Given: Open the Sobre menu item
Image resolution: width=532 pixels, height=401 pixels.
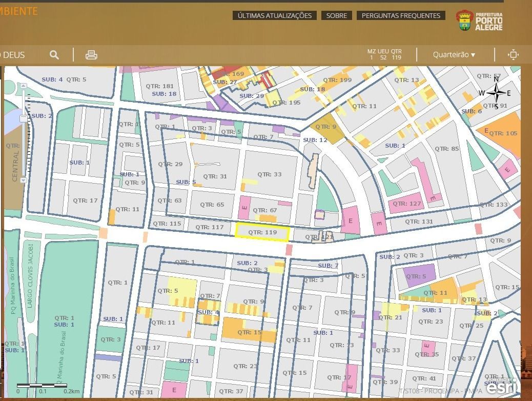Looking at the screenshot, I should click(337, 15).
